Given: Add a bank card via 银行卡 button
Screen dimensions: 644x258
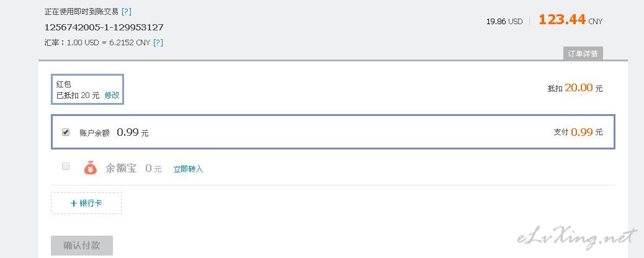Looking at the screenshot, I should click(x=86, y=203).
